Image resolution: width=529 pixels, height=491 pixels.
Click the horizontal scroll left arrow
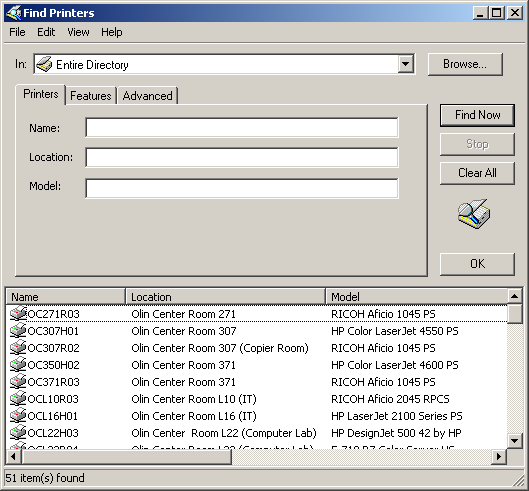point(13,457)
